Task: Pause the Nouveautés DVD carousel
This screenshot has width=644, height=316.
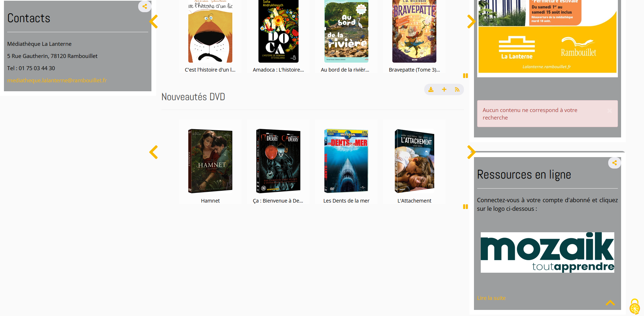Action: [465, 206]
